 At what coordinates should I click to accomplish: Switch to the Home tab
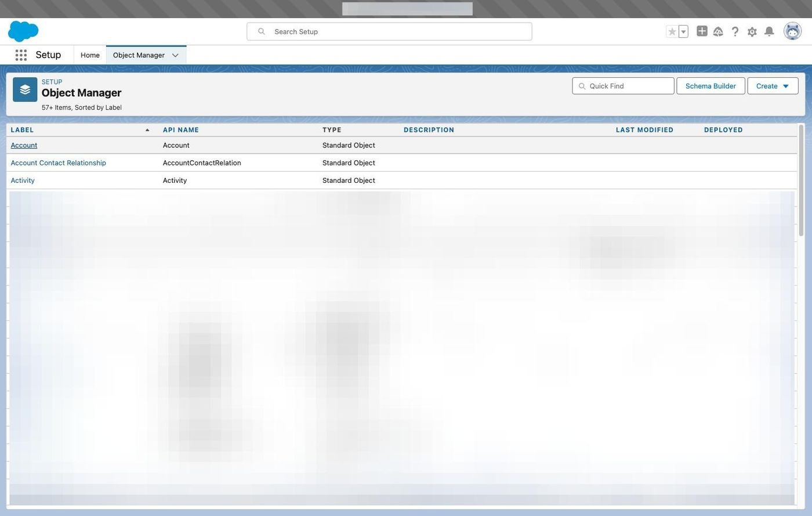point(90,55)
